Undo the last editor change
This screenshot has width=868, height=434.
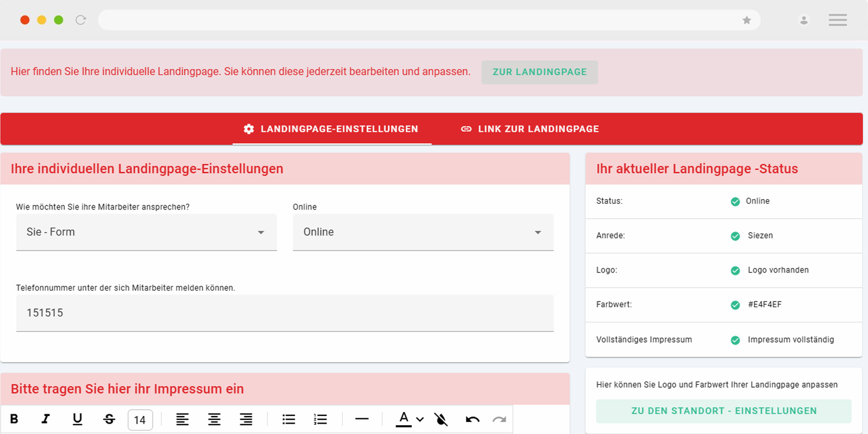tap(473, 420)
